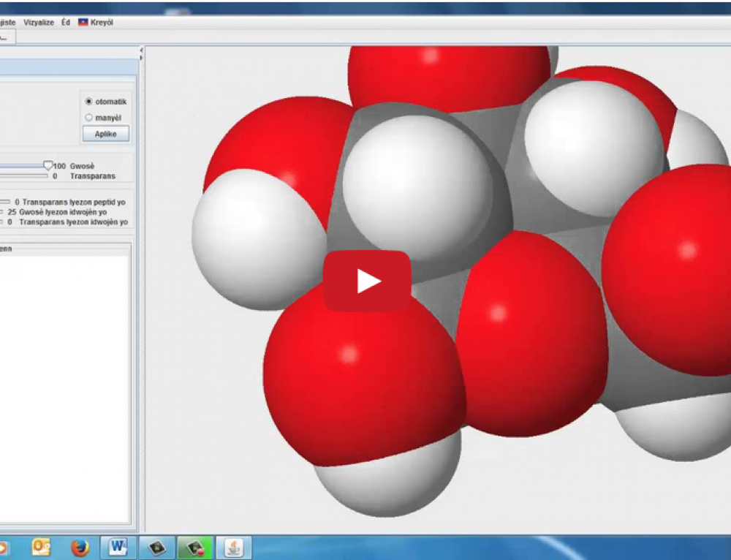Image resolution: width=731 pixels, height=560 pixels.
Task: Open Outlook from the taskbar
Action: (x=40, y=547)
